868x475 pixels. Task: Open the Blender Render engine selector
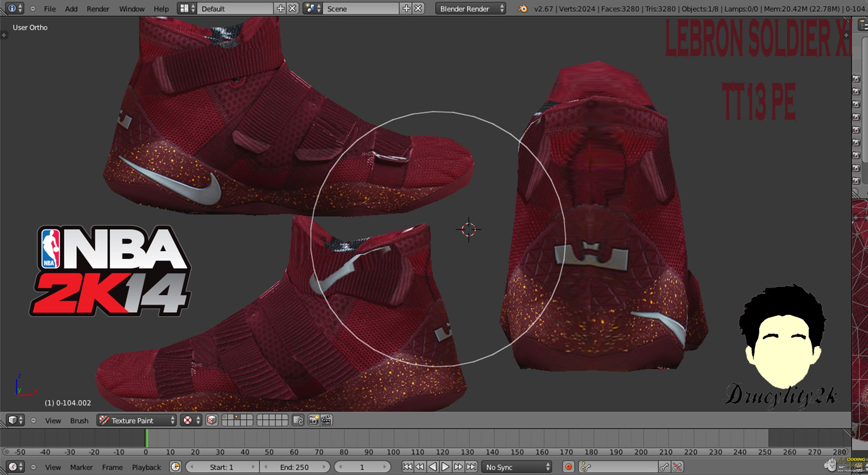coord(470,9)
